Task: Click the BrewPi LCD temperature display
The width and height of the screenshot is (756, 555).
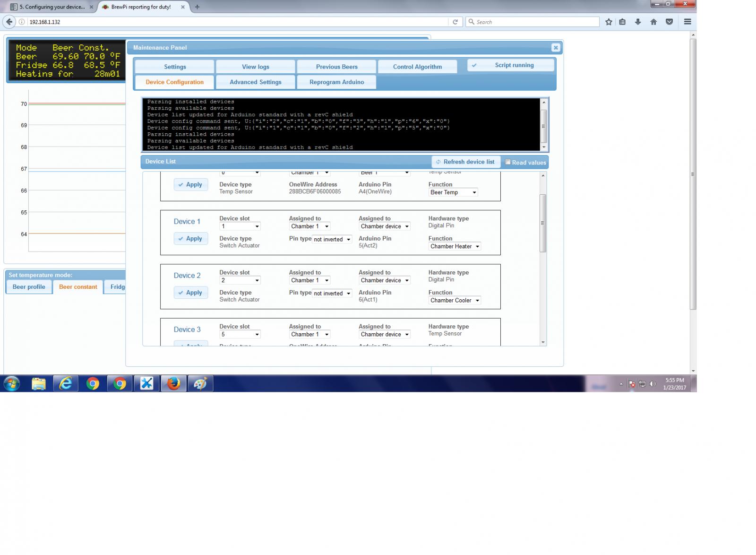Action: [68, 61]
